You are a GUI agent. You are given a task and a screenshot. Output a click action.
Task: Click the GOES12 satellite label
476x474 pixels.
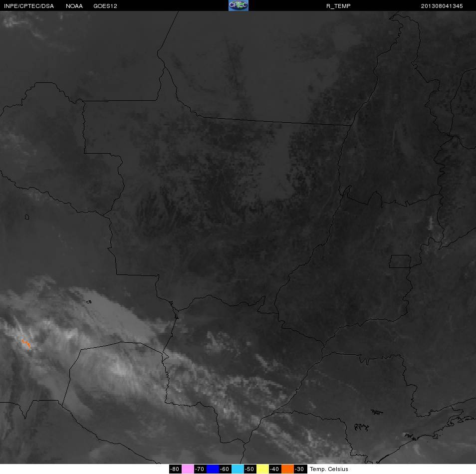[x=105, y=6]
